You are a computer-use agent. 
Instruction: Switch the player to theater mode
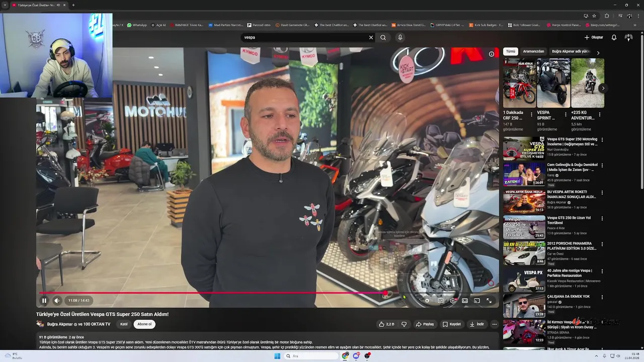465,301
